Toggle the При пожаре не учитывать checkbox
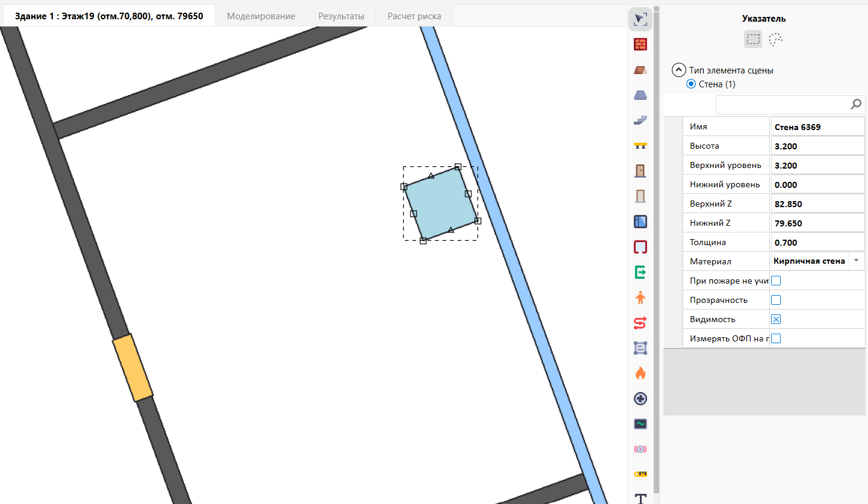 click(776, 281)
